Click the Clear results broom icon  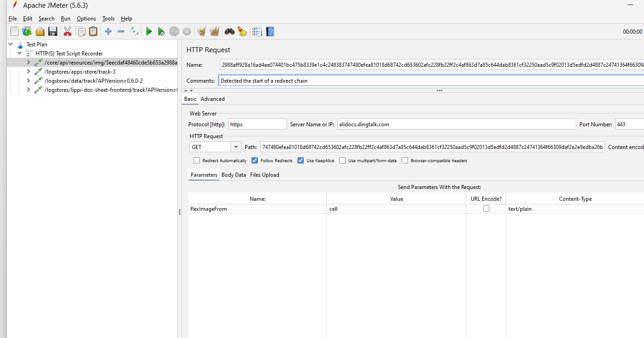(x=201, y=31)
